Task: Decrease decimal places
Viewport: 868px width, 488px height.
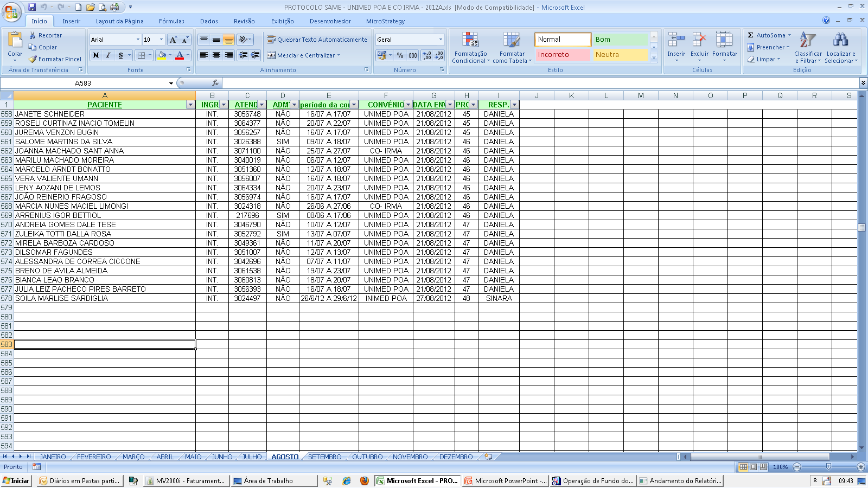Action: point(439,55)
